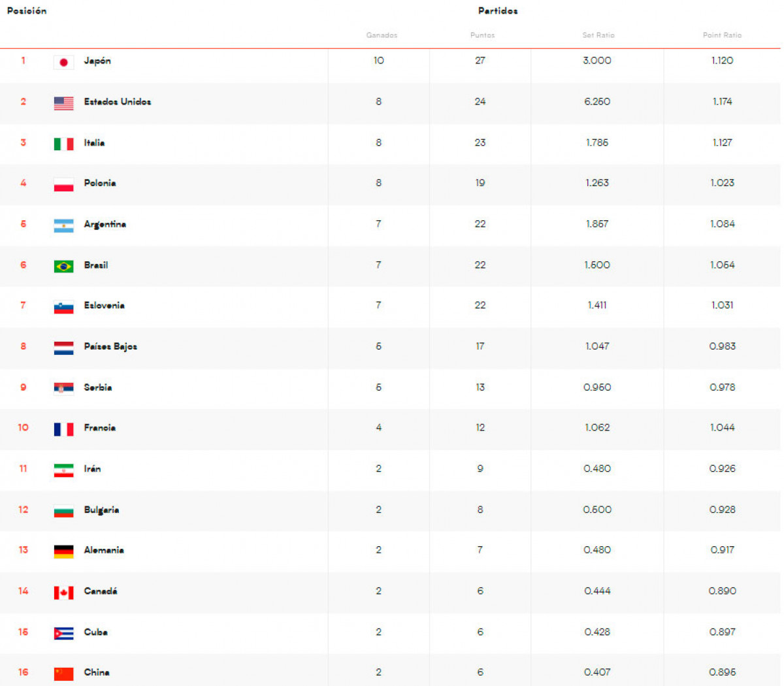Sort by the Puntos column header
The height and width of the screenshot is (686, 784).
tap(483, 35)
